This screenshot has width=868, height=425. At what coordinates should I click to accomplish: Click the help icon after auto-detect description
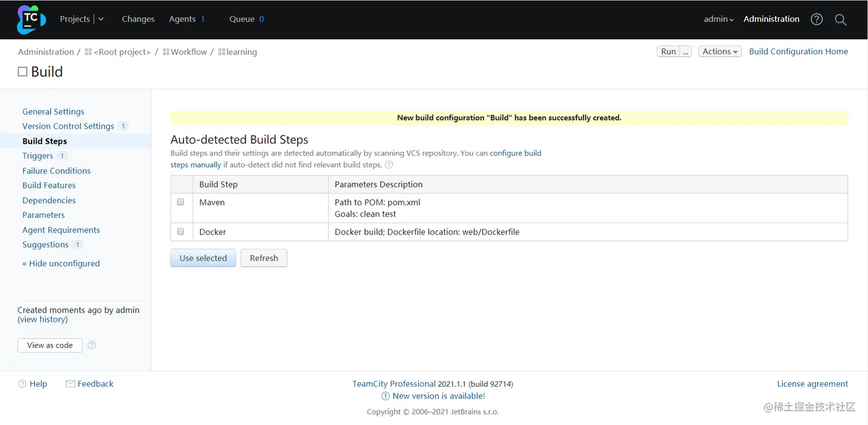(389, 165)
